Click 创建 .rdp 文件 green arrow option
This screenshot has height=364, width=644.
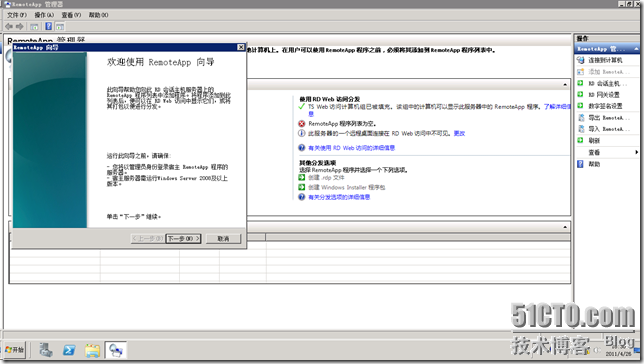click(322, 177)
